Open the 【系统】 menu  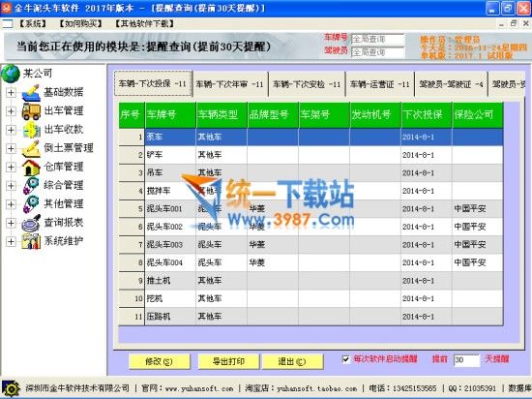32,24
